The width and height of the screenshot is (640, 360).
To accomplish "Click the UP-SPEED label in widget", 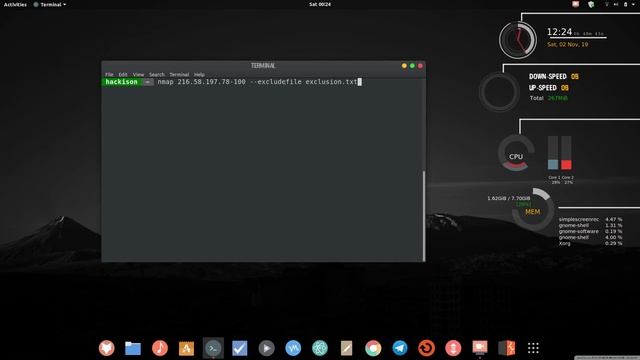I will click(543, 88).
